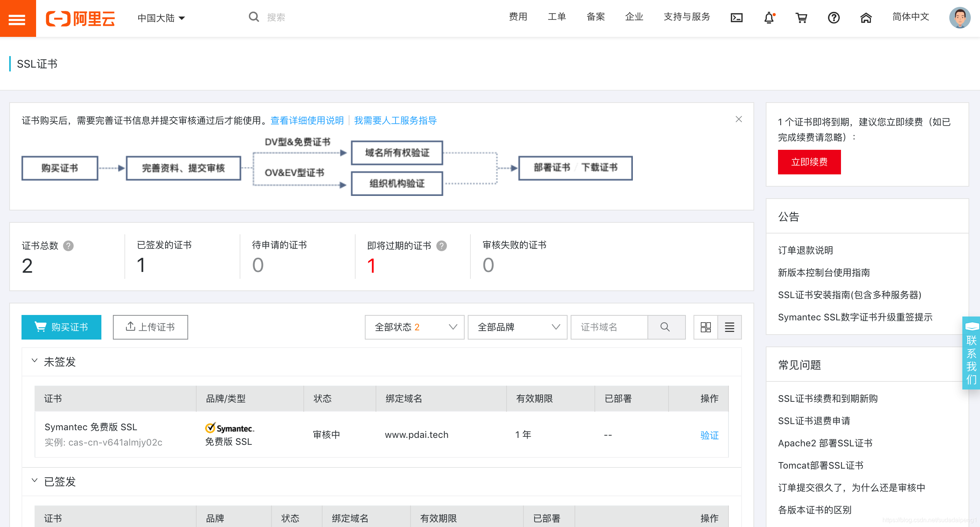Screen dimensions: 980x527
Task: Select the 支持与服务 menu item
Action: coord(687,17)
